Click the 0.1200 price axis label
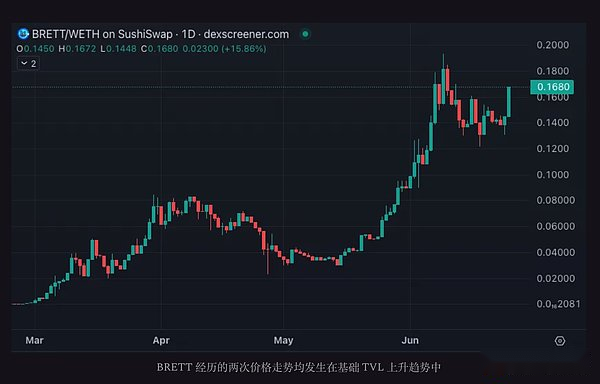 (553, 149)
